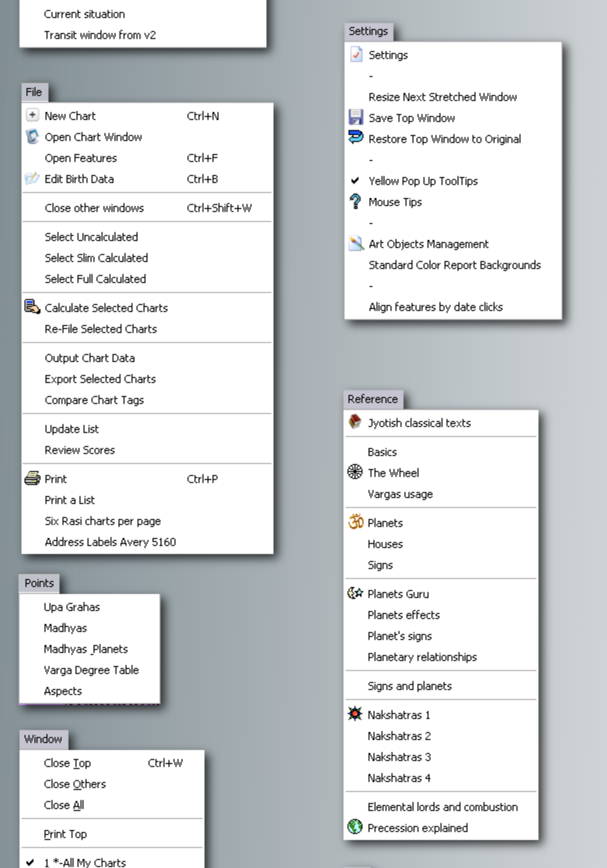Select Varga Degree Table in Points menu

[x=91, y=670]
